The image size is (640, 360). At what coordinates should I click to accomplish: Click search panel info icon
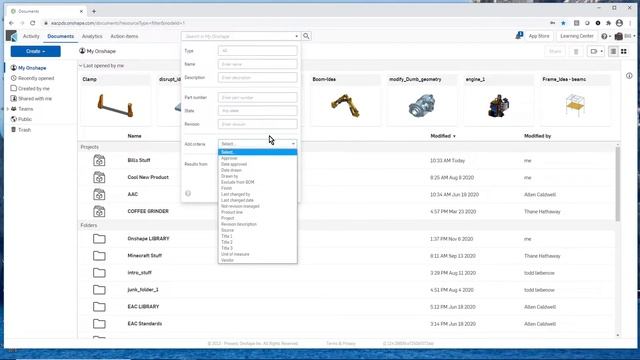(x=188, y=193)
